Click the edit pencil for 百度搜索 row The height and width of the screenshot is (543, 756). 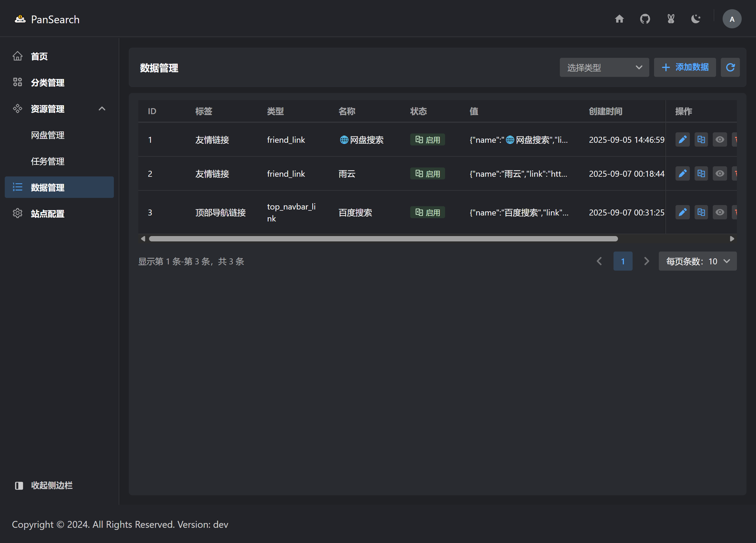[x=682, y=212]
